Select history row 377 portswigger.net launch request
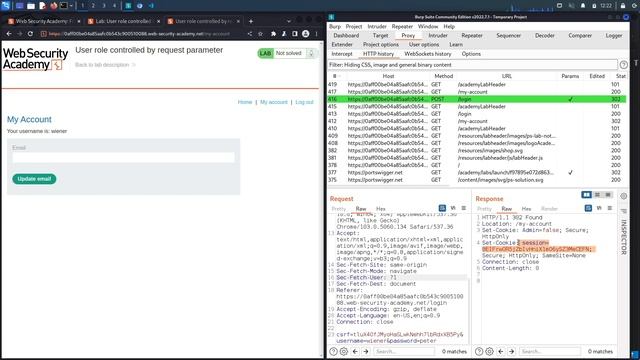The height and width of the screenshot is (360, 640). (x=477, y=173)
